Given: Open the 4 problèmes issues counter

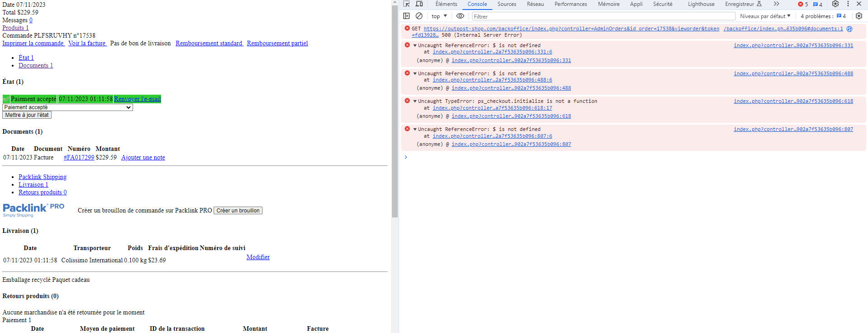Looking at the screenshot, I should (823, 16).
